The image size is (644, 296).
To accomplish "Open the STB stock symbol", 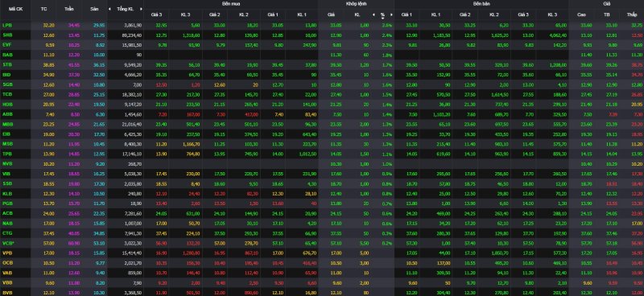I will point(7,64).
